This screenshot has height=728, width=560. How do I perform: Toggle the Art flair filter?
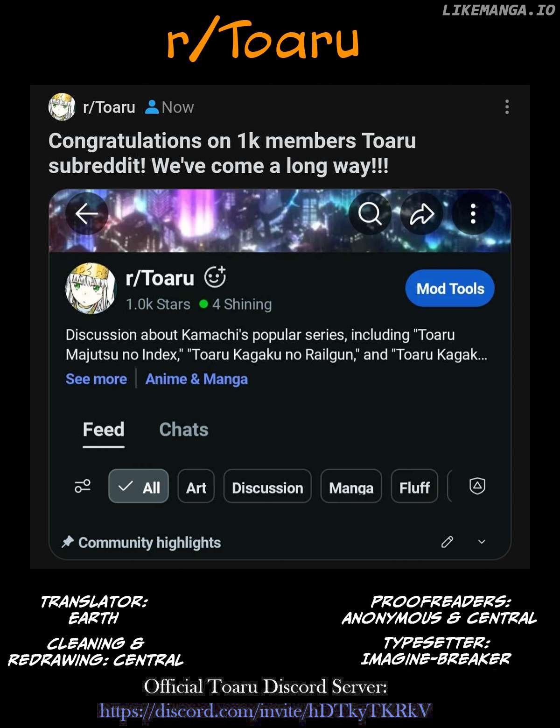click(196, 487)
